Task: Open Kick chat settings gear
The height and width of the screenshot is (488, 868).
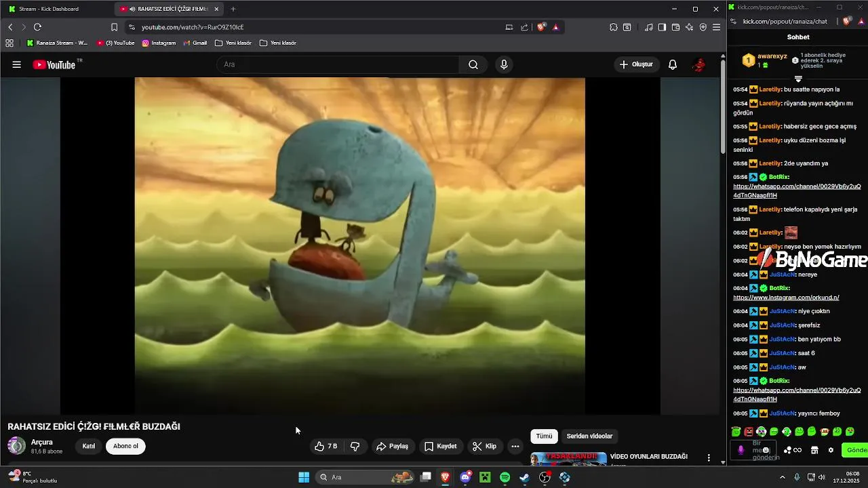Action: coord(831,450)
